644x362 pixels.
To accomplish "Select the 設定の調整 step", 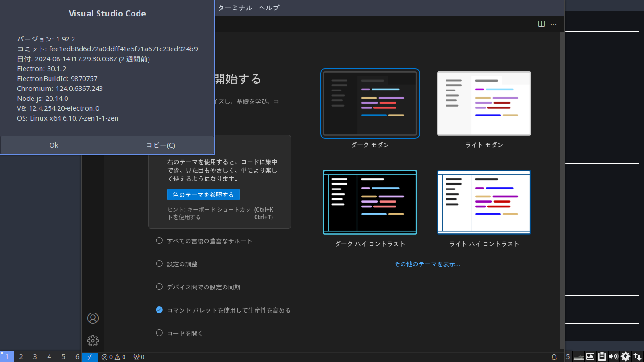I will pos(182,264).
